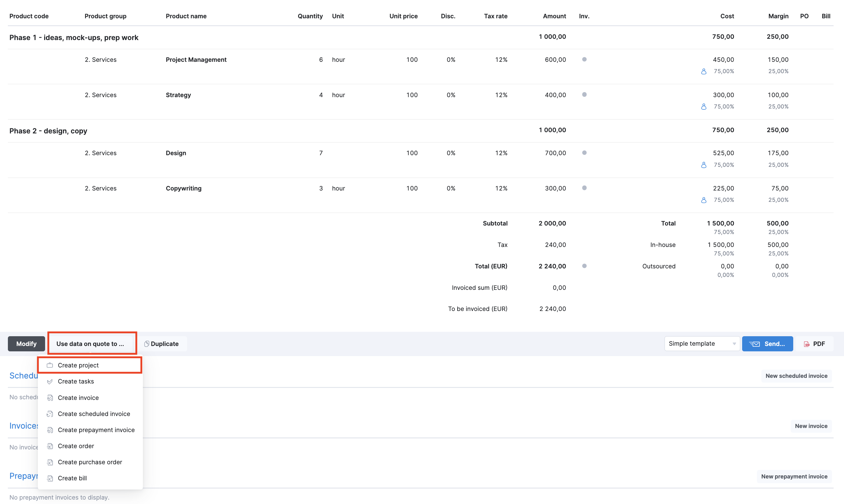Click the envelope icon on Send button
This screenshot has height=504, width=844.
(754, 344)
